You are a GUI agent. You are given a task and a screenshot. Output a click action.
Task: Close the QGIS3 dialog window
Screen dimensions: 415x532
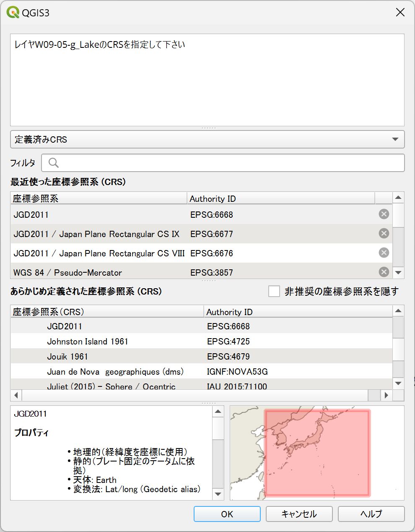pyautogui.click(x=400, y=13)
